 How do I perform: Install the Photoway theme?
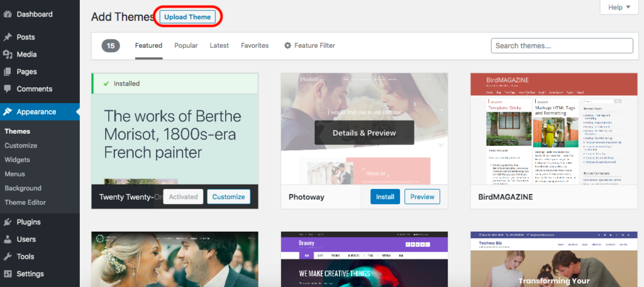point(386,197)
